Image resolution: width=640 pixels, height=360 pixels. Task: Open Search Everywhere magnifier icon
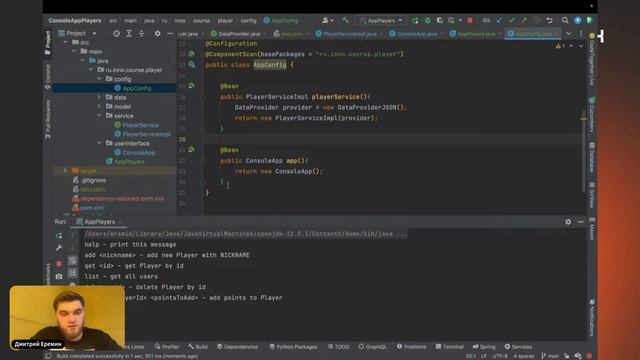pyautogui.click(x=565, y=20)
